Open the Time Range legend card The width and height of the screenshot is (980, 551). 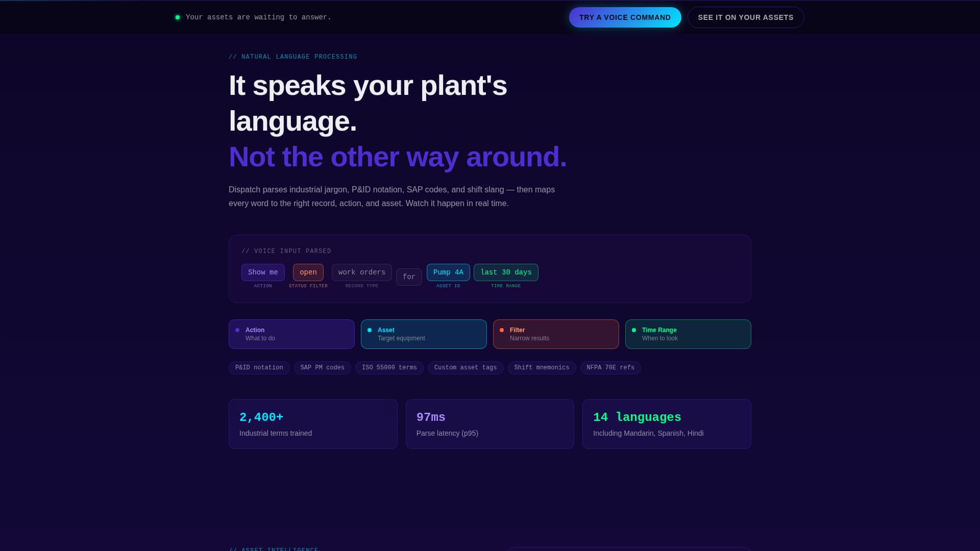(x=688, y=334)
